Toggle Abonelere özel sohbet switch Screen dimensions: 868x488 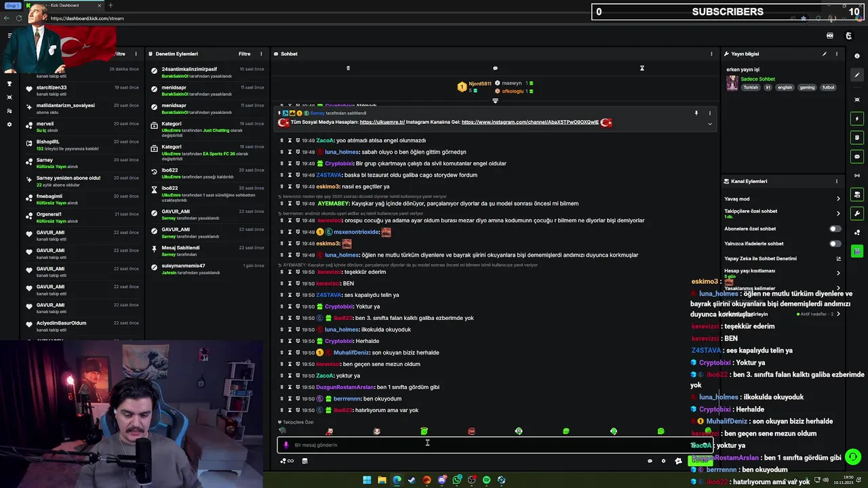835,228
